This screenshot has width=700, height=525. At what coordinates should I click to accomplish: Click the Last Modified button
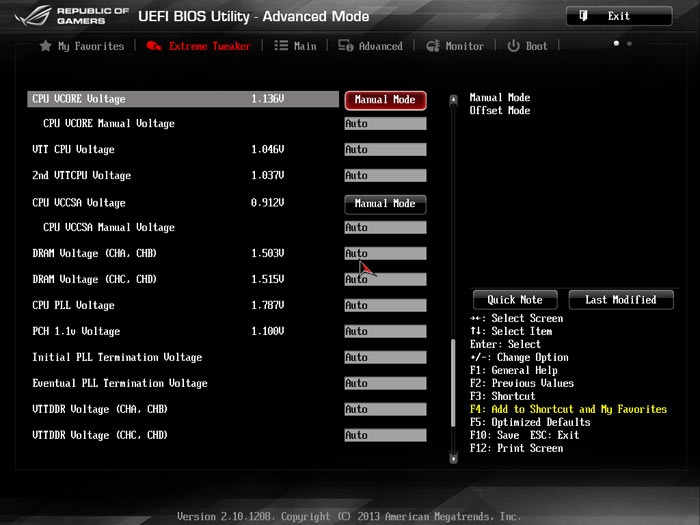coord(621,300)
